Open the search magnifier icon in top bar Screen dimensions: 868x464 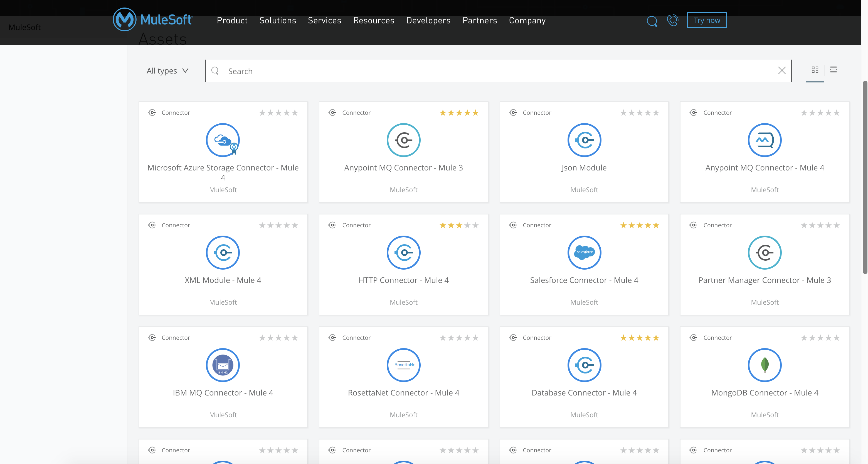point(652,21)
